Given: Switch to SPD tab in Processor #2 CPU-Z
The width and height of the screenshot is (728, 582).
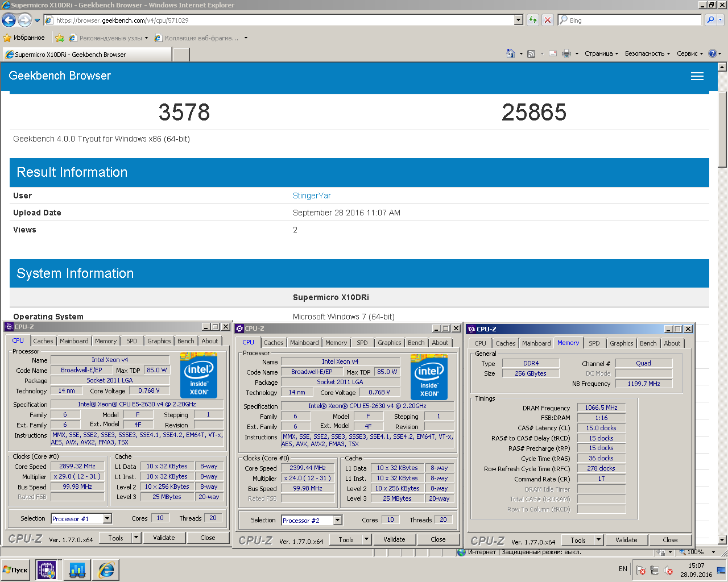Looking at the screenshot, I should (362, 343).
